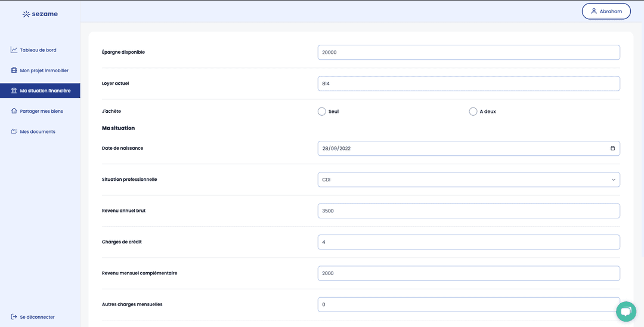644x327 pixels.
Task: Click the Revenu annuel brut field
Action: pos(469,211)
